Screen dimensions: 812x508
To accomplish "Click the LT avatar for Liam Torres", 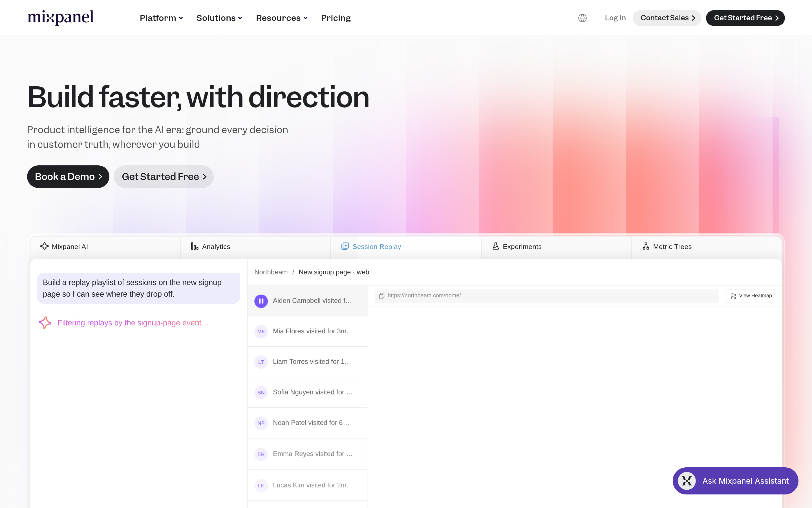I will (x=261, y=362).
